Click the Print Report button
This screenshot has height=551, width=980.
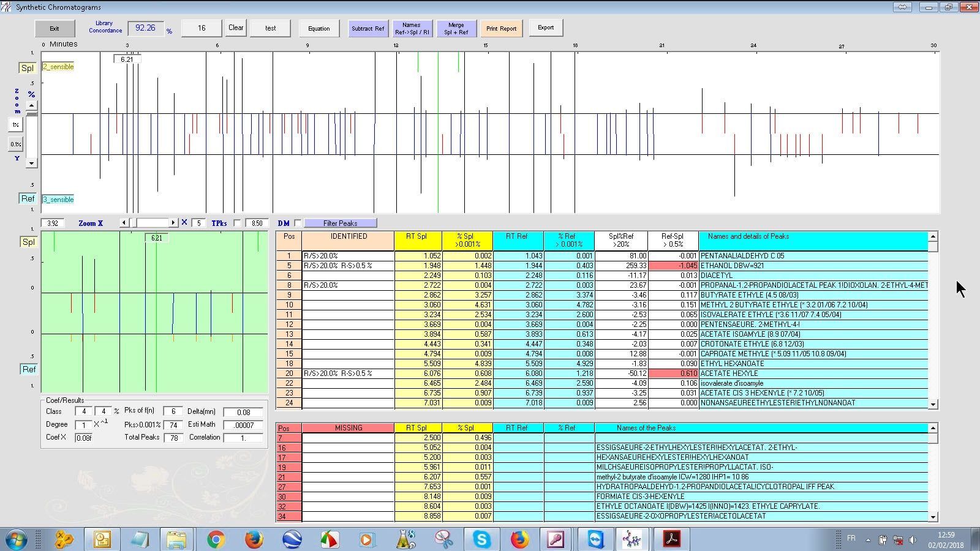501,28
